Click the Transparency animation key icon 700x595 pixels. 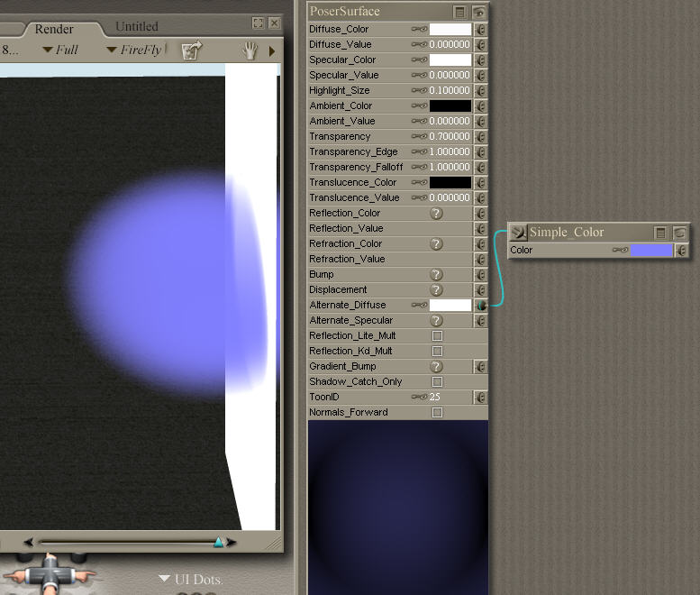tap(419, 136)
